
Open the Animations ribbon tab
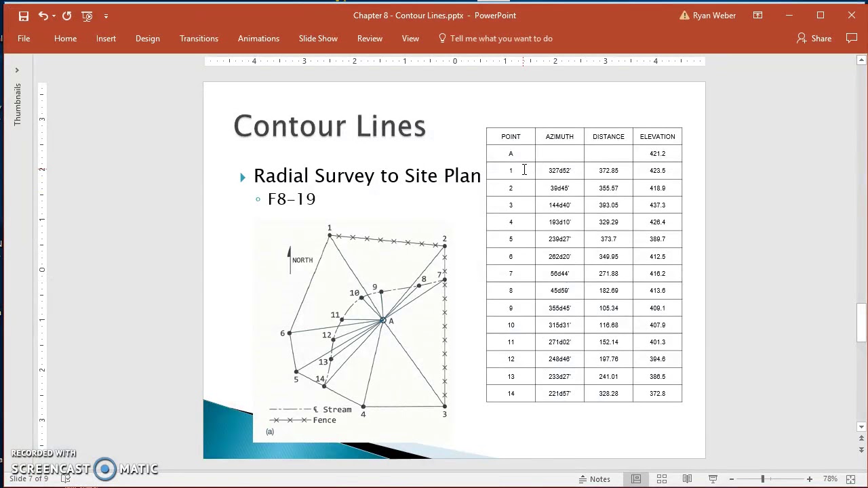tap(258, 39)
